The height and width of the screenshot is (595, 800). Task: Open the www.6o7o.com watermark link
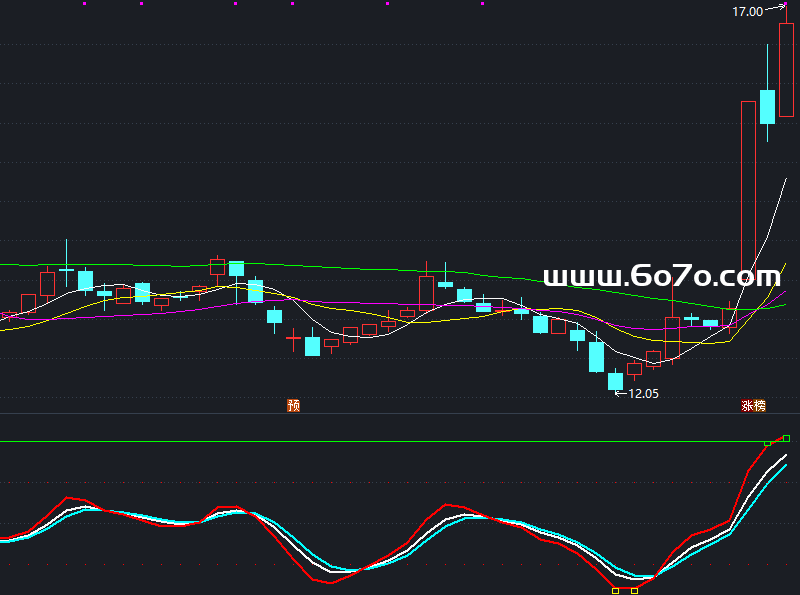click(x=661, y=277)
